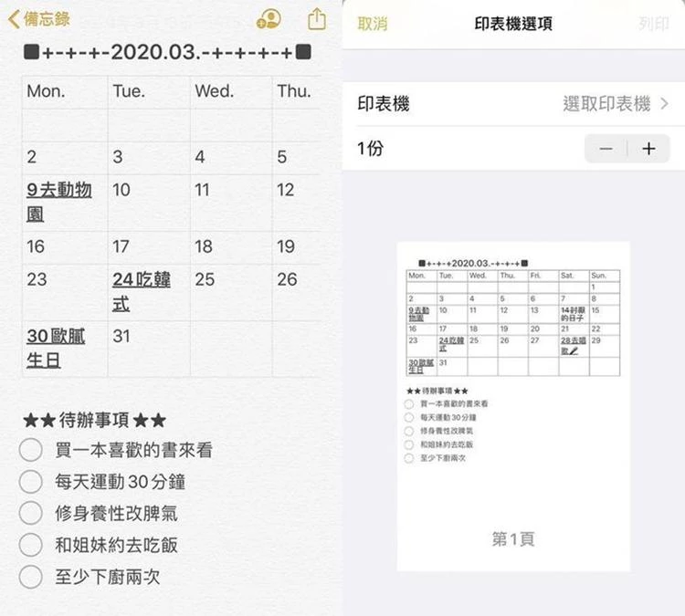
Task: Tap the 列印 print button
Action: coord(654,24)
